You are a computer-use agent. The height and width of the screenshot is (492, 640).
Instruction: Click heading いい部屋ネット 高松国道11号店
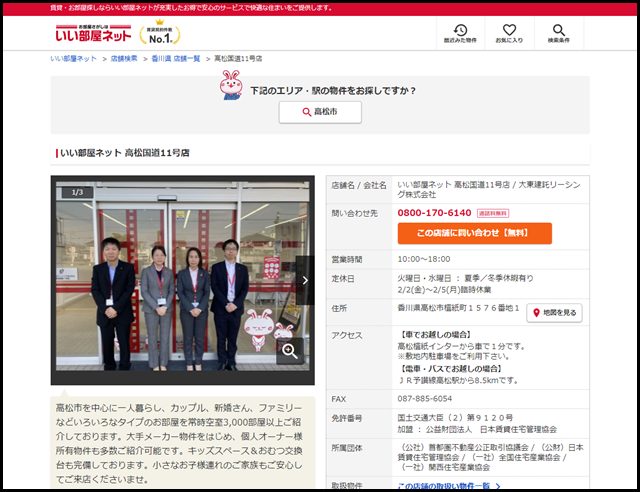click(124, 153)
